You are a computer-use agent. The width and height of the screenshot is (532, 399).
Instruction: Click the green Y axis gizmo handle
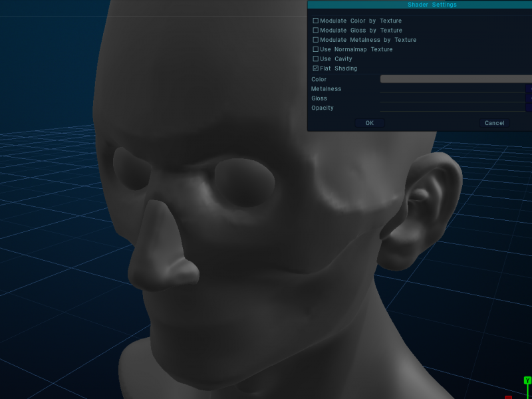pos(527,380)
